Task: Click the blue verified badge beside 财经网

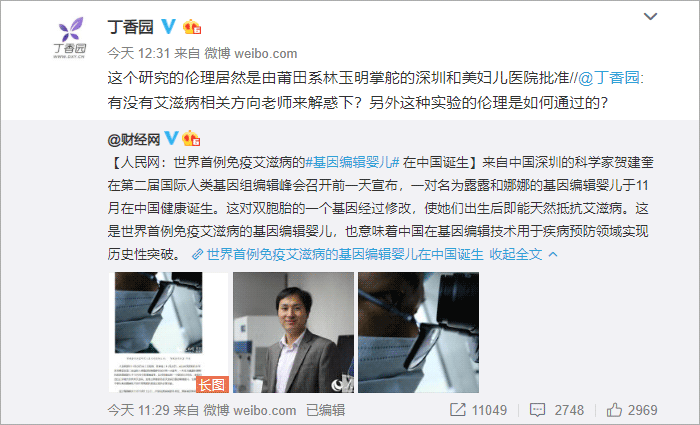Action: coord(171,138)
